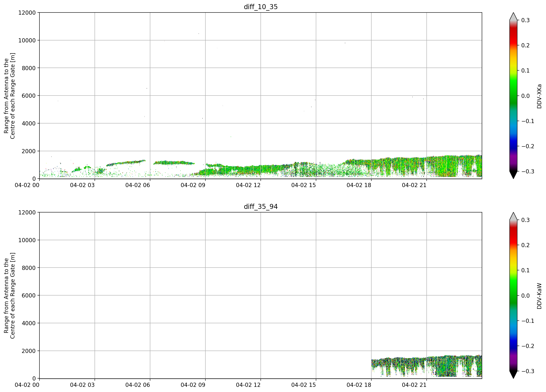
Task: Click the DDV-XKa color gradient bar
Action: click(x=513, y=96)
